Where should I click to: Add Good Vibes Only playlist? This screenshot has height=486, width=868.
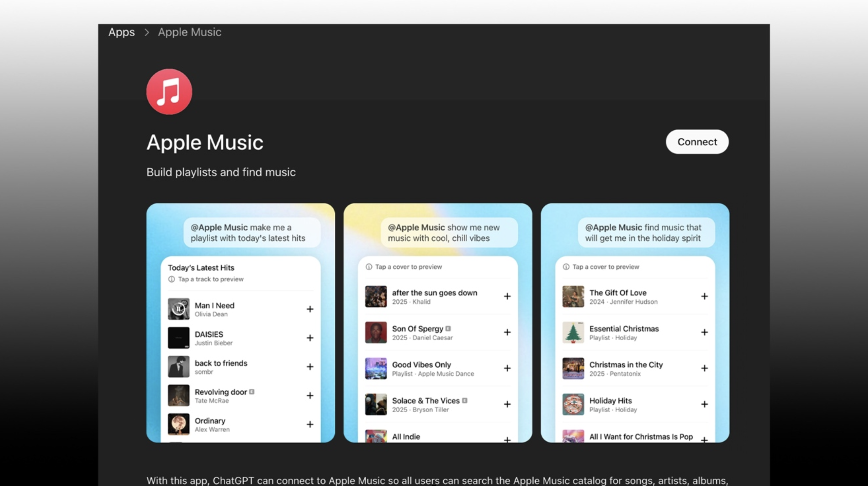tap(507, 369)
